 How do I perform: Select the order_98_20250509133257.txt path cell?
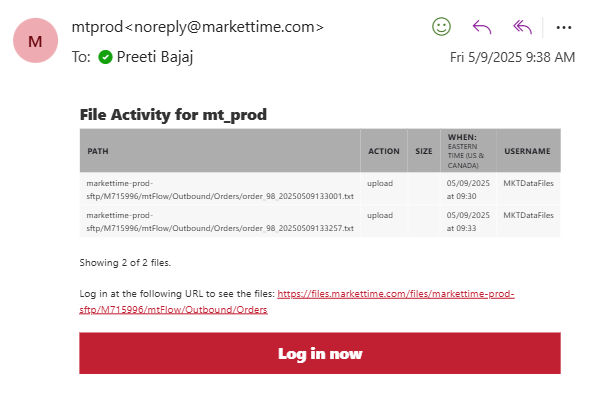pos(220,222)
